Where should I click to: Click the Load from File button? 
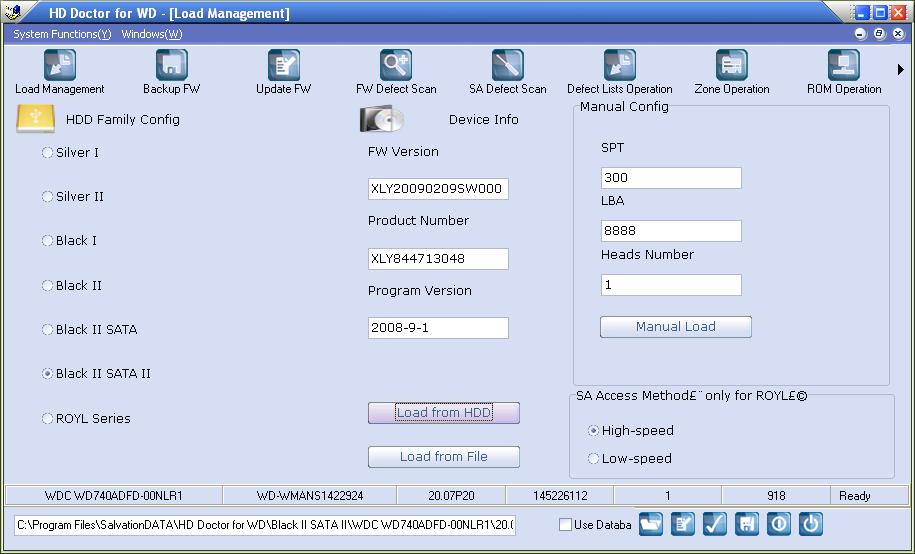[x=443, y=457]
